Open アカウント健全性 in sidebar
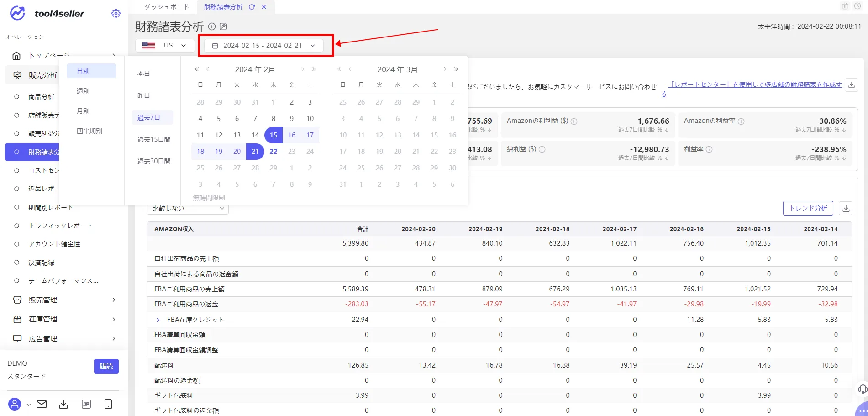This screenshot has height=416, width=868. [x=54, y=244]
